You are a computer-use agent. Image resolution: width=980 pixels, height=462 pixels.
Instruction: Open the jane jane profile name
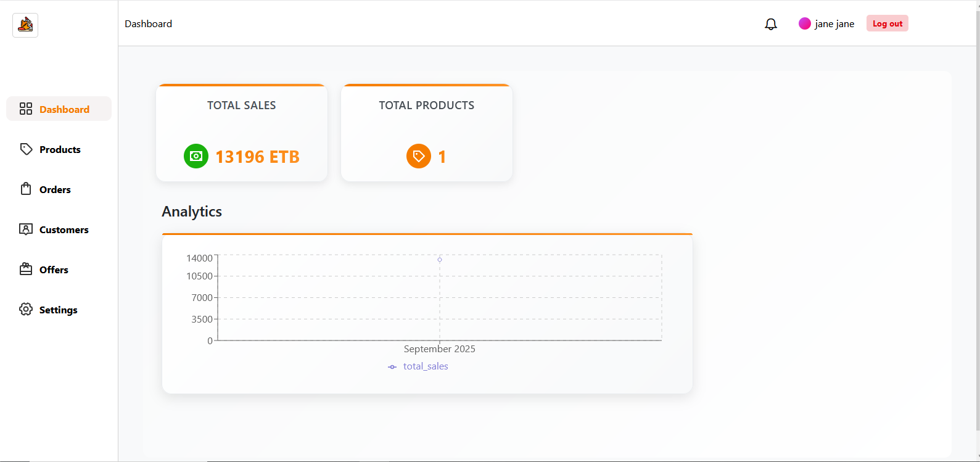(x=834, y=23)
